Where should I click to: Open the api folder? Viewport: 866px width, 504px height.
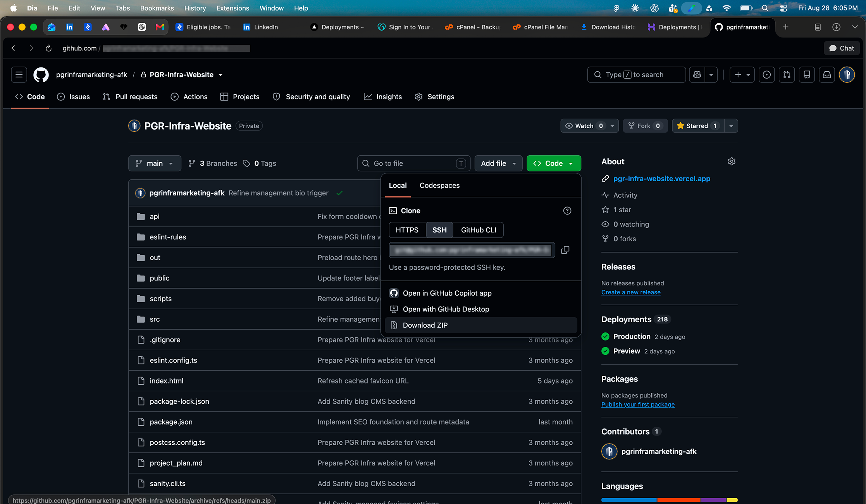point(155,217)
